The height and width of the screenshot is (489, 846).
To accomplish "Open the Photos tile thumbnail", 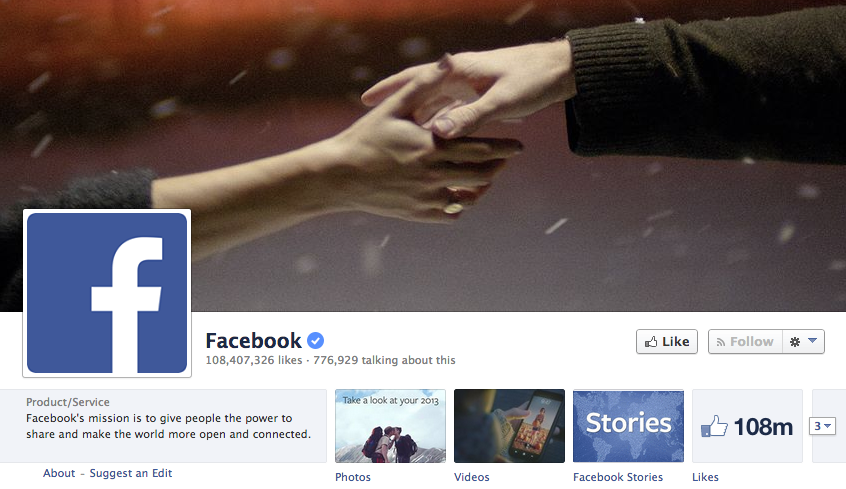I will click(390, 426).
